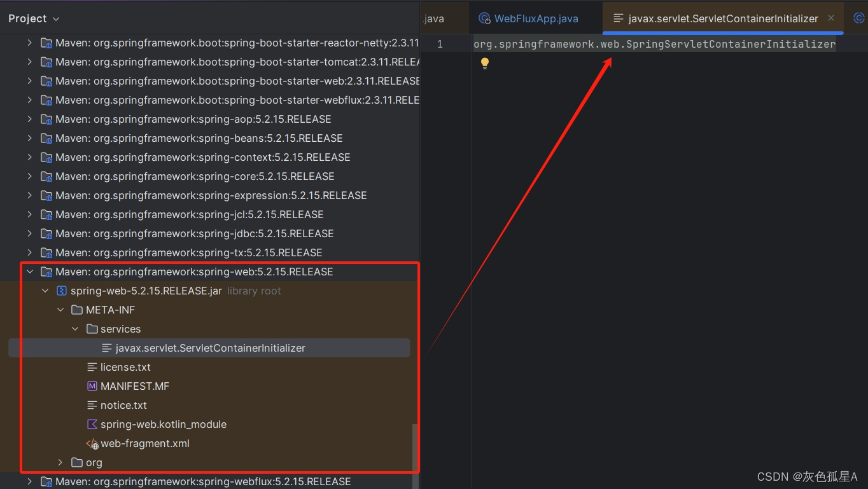This screenshot has width=868, height=489.
Task: Expand the org folder
Action: (60, 462)
